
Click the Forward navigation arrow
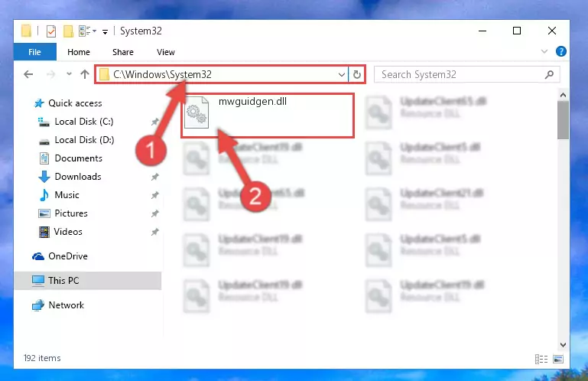(x=50, y=74)
